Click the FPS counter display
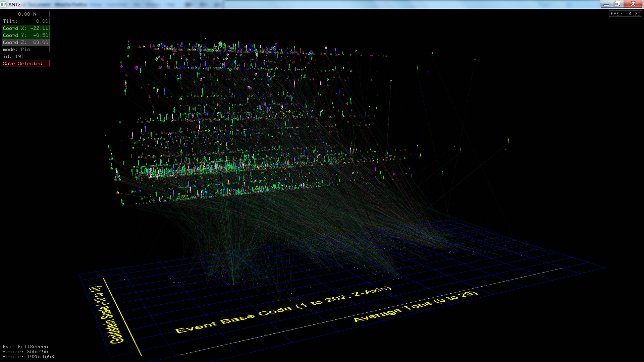Screen dimensions: 644x362 pyautogui.click(x=625, y=14)
